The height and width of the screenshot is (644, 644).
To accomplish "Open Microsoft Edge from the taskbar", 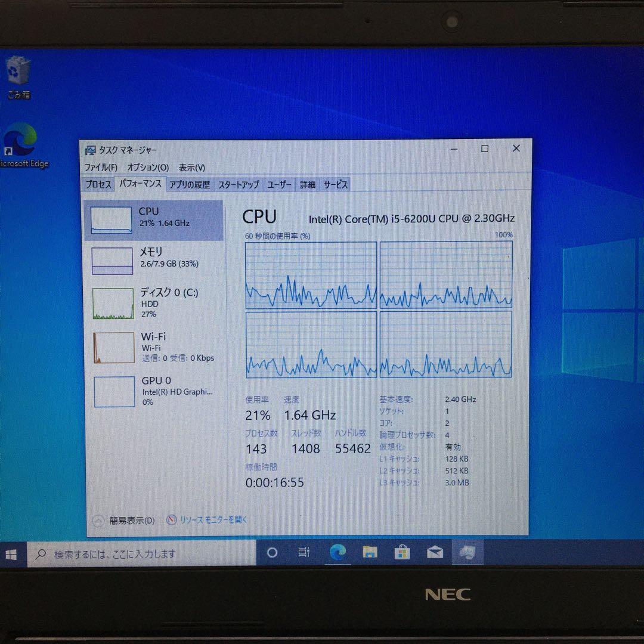I will coord(338,553).
